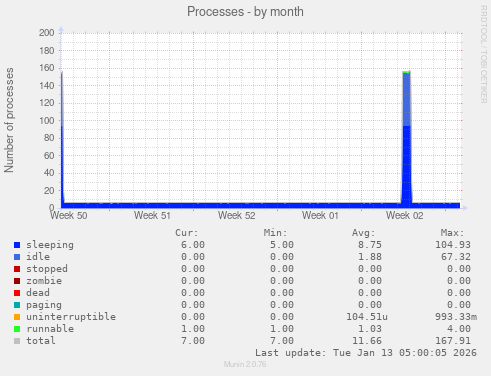Click the runnable max value 4.00

459,329
